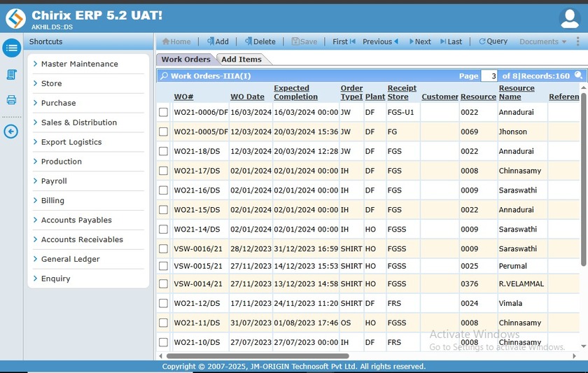Click the printer icon in sidebar
Image resolution: width=588 pixels, height=373 pixels.
point(11,100)
